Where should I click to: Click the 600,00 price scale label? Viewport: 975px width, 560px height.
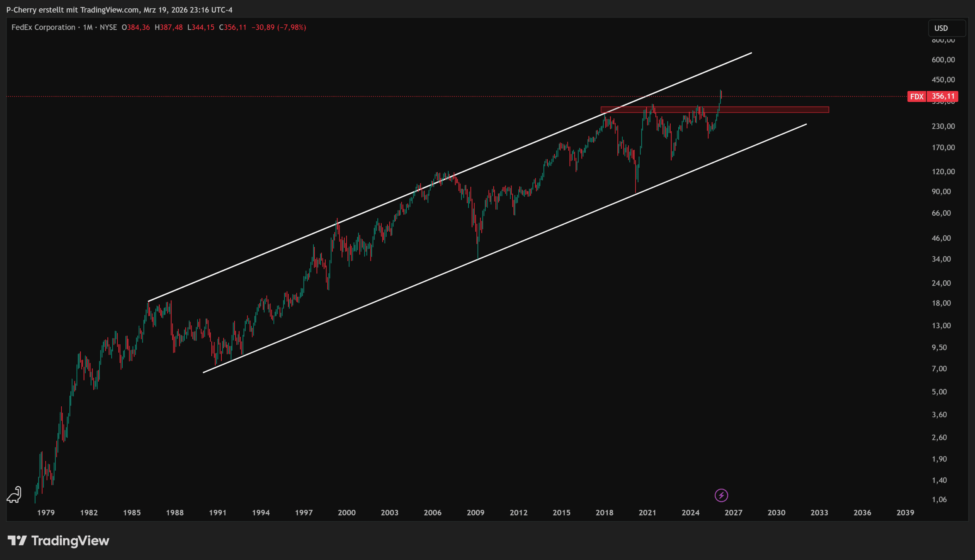coord(943,60)
